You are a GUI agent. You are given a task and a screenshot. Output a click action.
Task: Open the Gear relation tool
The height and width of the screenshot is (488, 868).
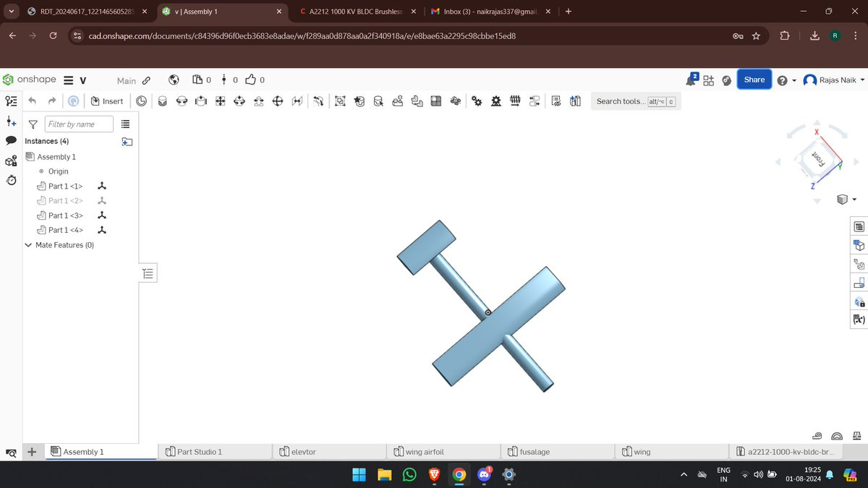pos(477,101)
